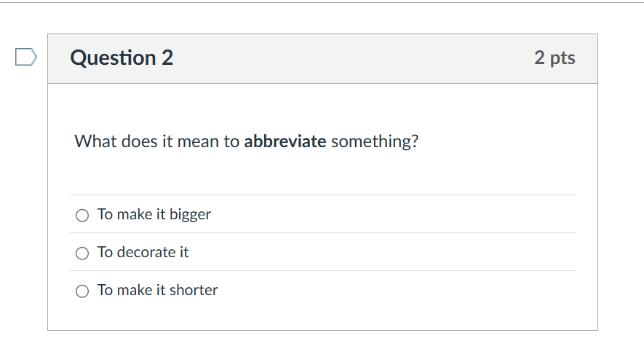Choose the 'To decorate it' radio option

pyautogui.click(x=83, y=253)
